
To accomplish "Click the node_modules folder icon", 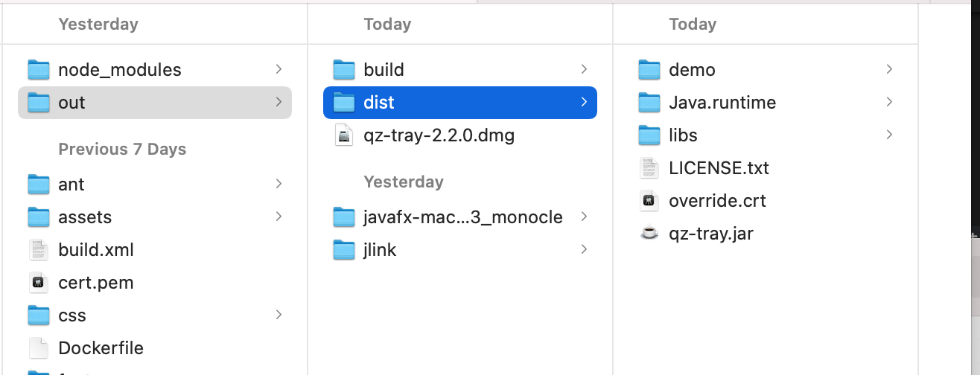I will pyautogui.click(x=38, y=70).
